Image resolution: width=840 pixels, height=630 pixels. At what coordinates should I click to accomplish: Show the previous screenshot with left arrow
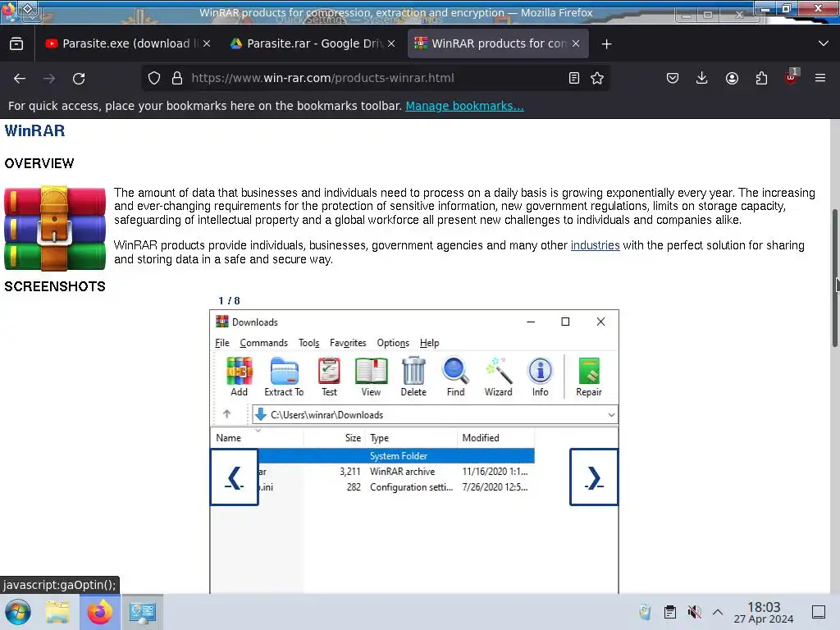[235, 477]
